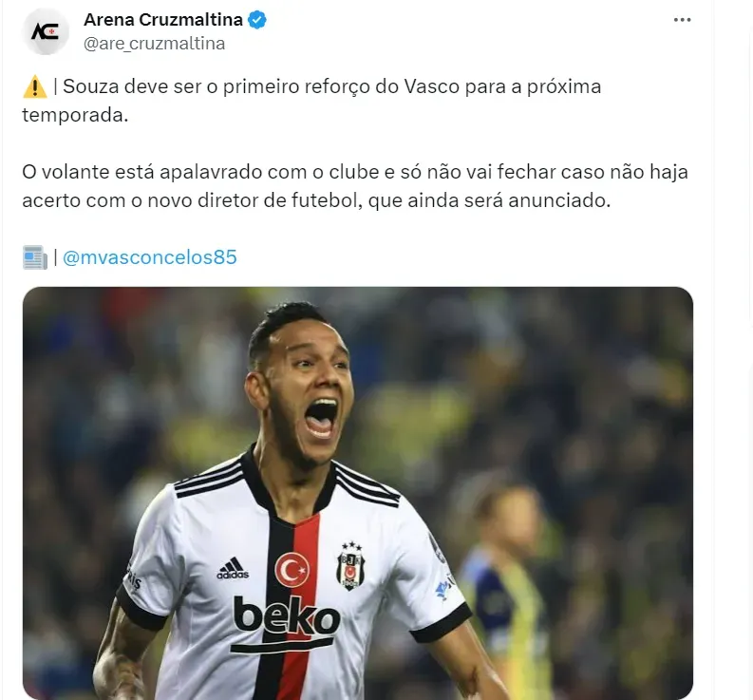The height and width of the screenshot is (700, 753).
Task: Click the newspaper emoji before the mention
Action: (x=34, y=257)
